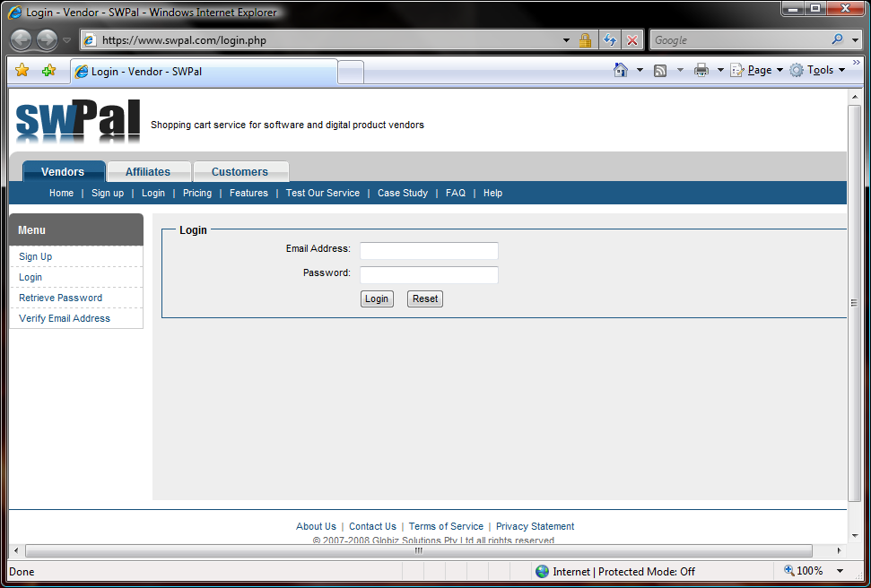This screenshot has height=588, width=871.
Task: Open the Features page link
Action: pos(248,193)
